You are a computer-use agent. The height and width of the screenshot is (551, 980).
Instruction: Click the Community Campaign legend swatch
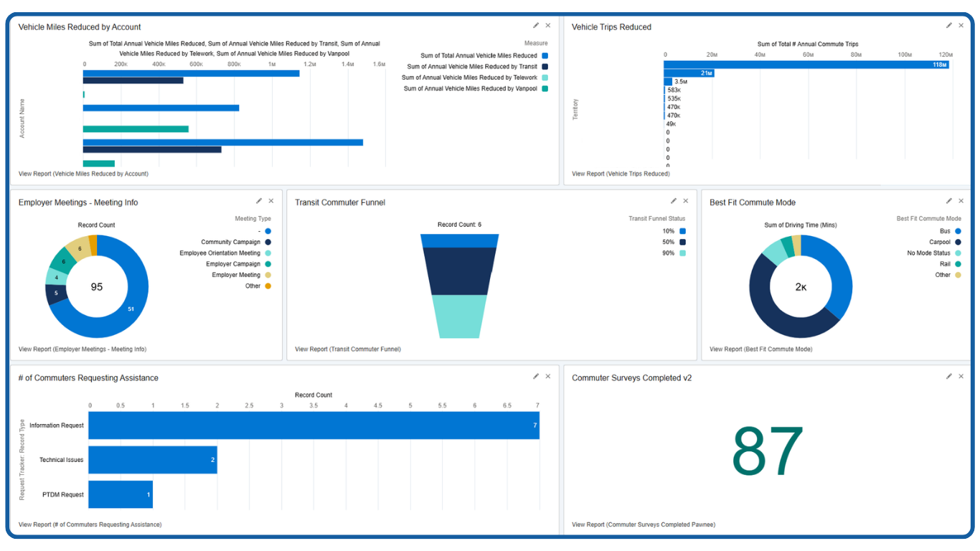(268, 242)
